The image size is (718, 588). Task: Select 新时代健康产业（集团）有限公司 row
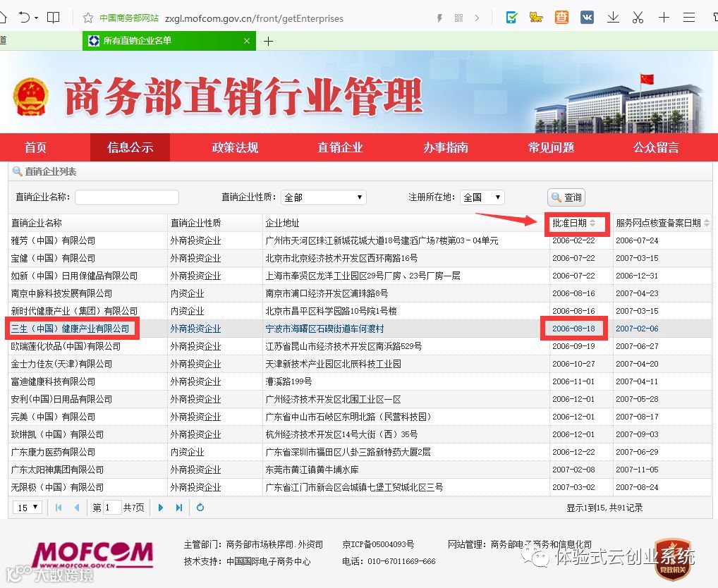click(360, 311)
